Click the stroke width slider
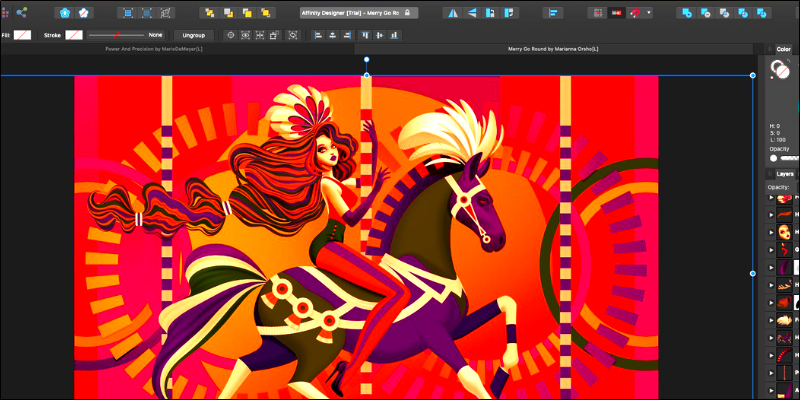The image size is (800, 400). pyautogui.click(x=116, y=35)
